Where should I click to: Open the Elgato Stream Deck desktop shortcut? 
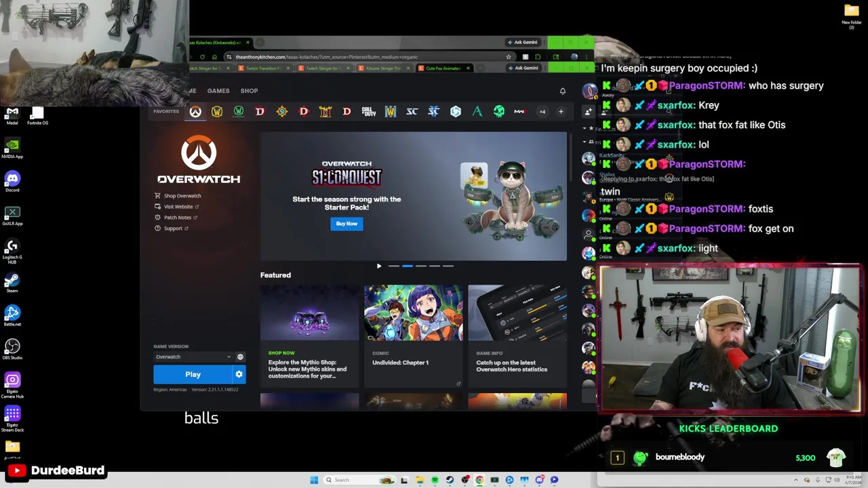click(12, 418)
